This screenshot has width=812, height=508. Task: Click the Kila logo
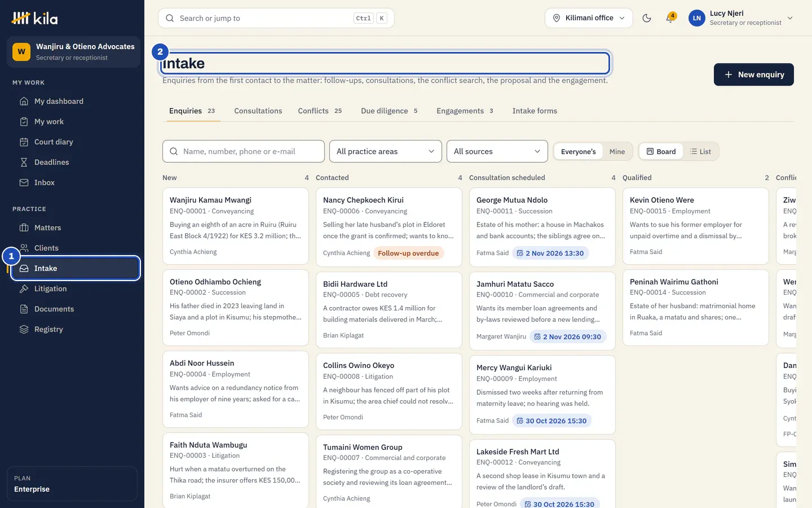pos(34,18)
